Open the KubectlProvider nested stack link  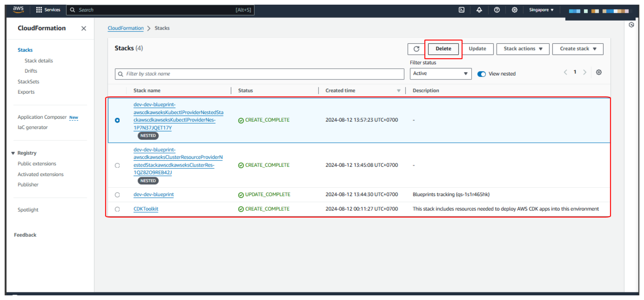tap(178, 116)
